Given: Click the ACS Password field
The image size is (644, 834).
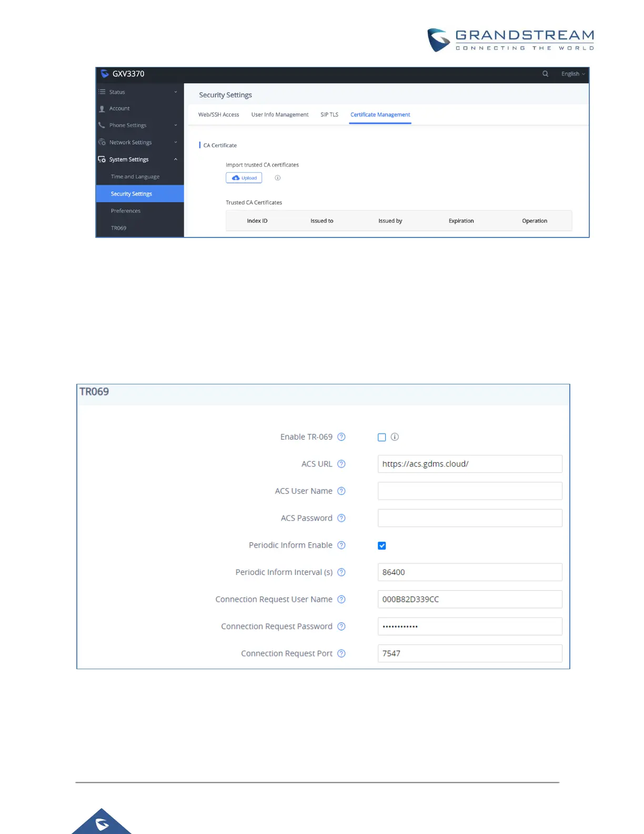Looking at the screenshot, I should [470, 518].
